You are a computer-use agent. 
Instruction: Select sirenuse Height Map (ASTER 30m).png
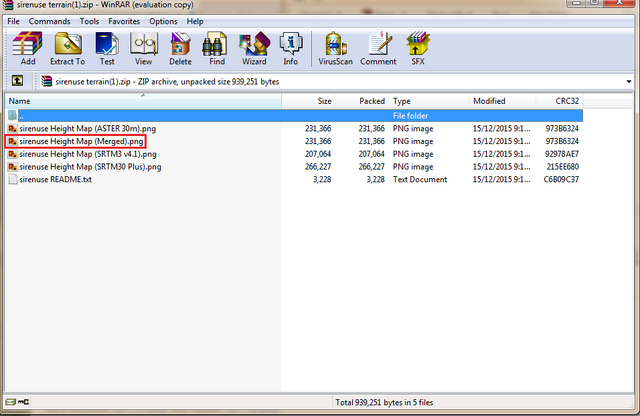point(87,129)
